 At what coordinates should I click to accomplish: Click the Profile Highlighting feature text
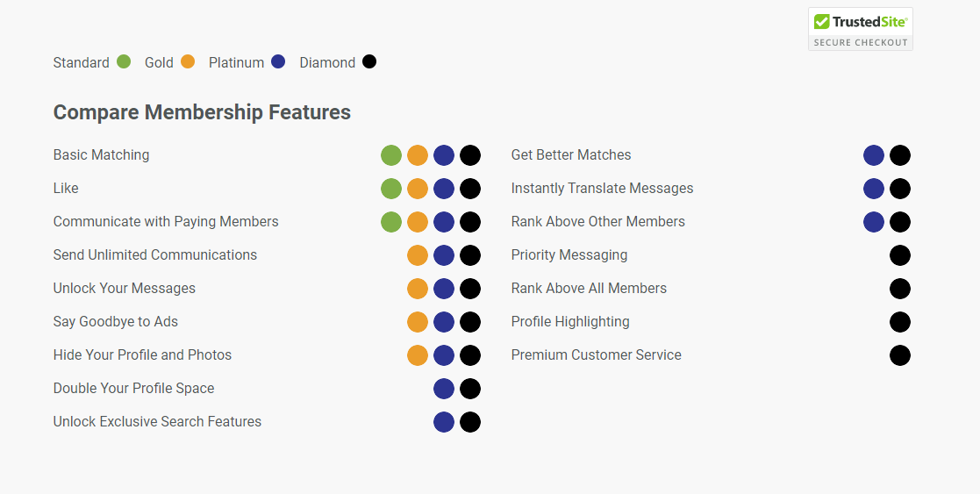coord(570,322)
